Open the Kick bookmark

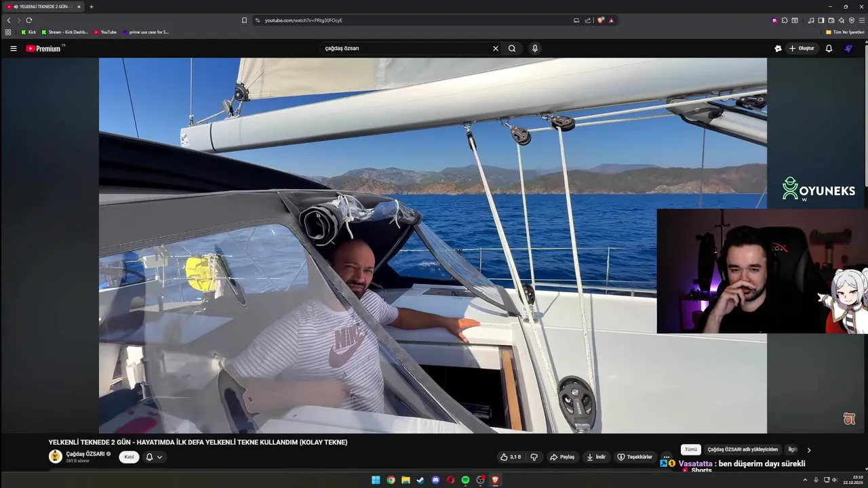coord(28,32)
